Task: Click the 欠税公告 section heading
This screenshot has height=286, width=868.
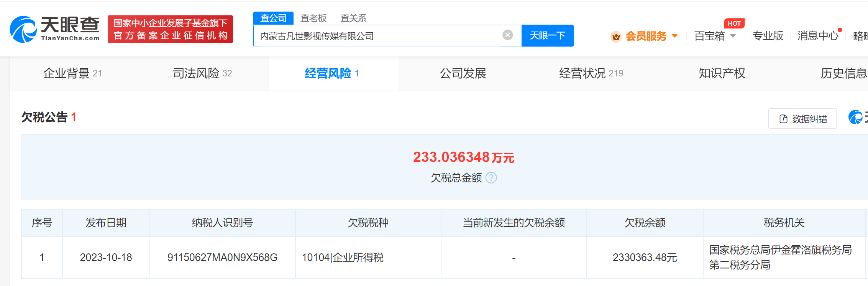Action: (x=44, y=117)
